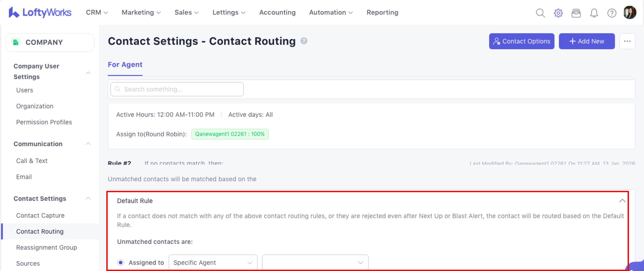Collapse Company User Settings section
This screenshot has height=271, width=644.
[88, 73]
